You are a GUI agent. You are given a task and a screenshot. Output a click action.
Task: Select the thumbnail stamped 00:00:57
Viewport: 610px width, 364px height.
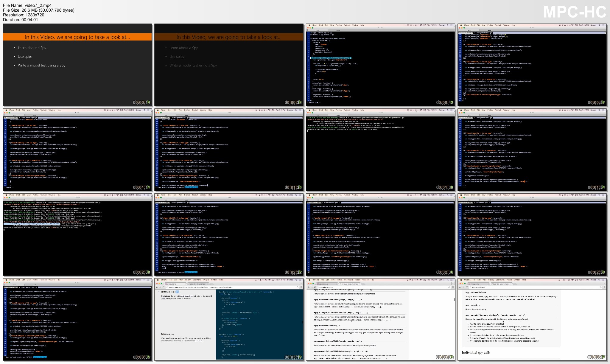532,65
